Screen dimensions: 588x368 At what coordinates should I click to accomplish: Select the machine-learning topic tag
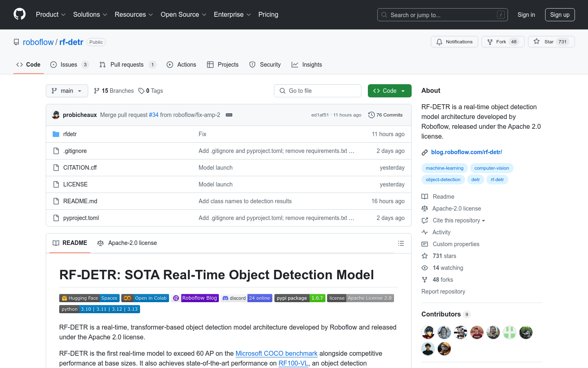[x=444, y=168]
